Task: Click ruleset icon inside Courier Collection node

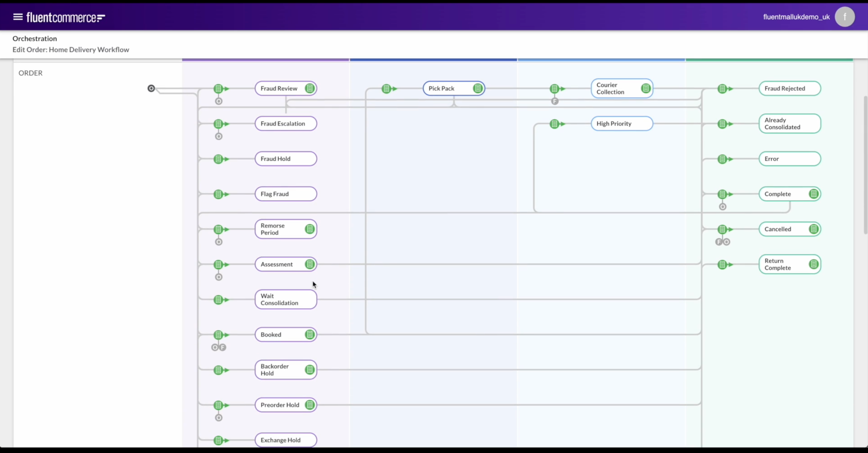Action: click(646, 88)
